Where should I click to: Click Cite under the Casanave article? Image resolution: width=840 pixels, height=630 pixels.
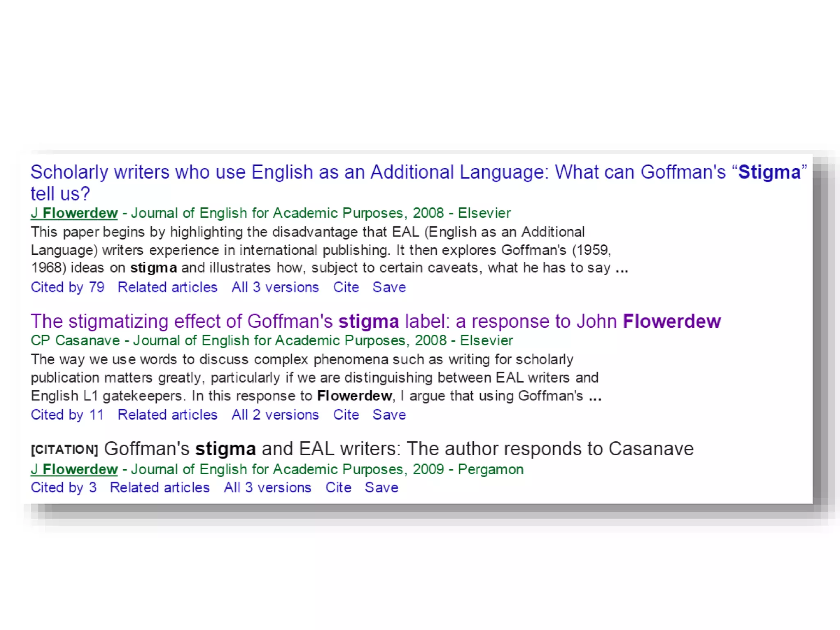click(346, 415)
